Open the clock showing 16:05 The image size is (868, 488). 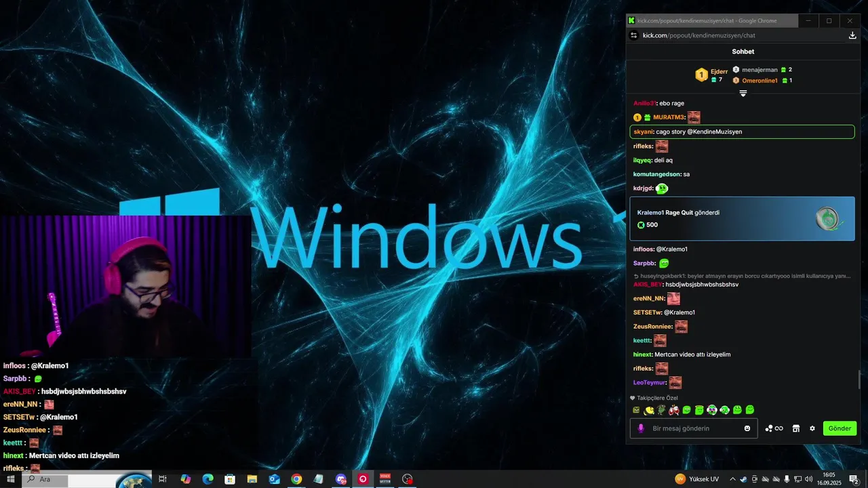(x=829, y=479)
